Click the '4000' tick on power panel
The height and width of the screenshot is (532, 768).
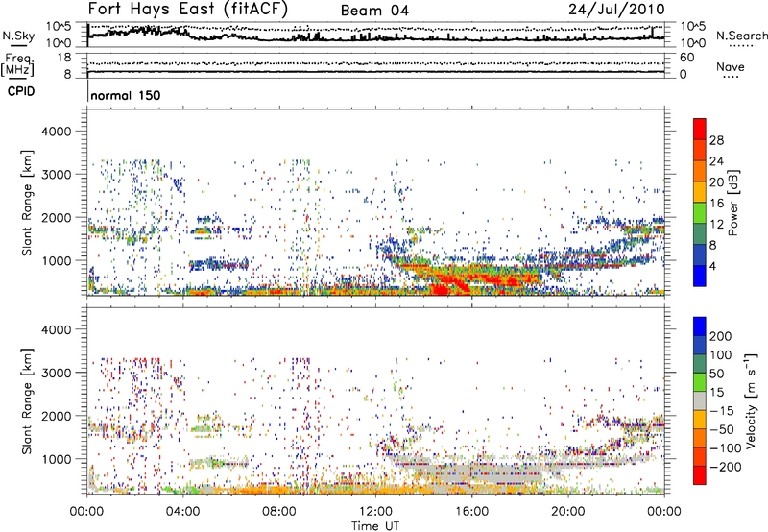(56, 132)
